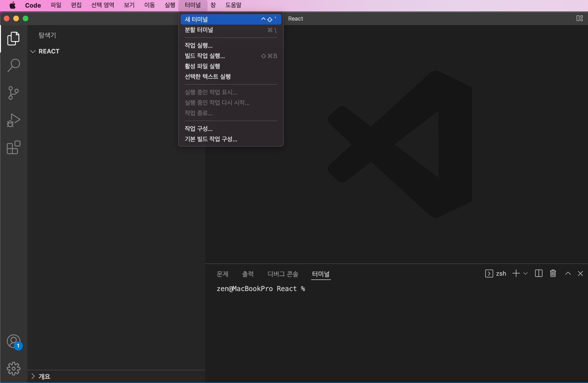The width and height of the screenshot is (588, 383).
Task: Switch to the 디버그 콘솔 tab
Action: coord(283,274)
